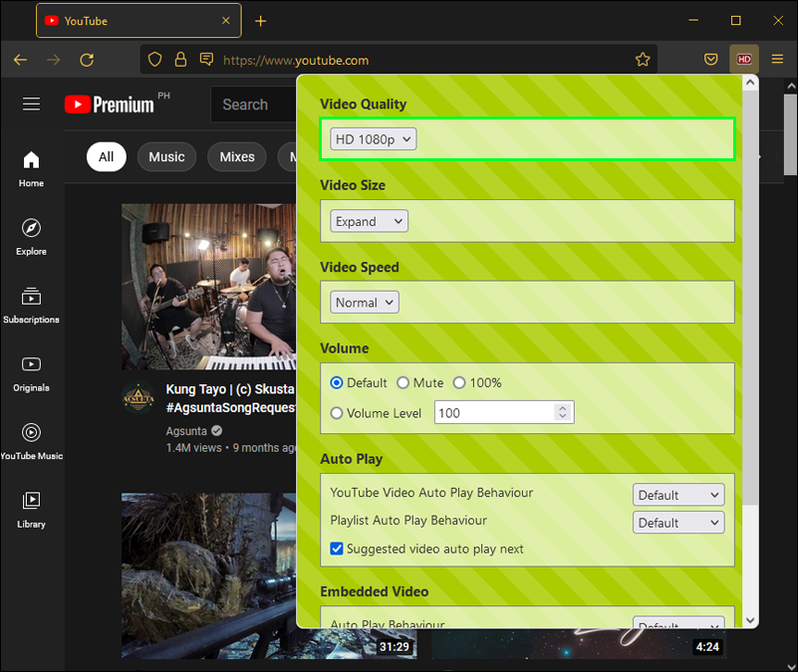This screenshot has height=672, width=798.
Task: Click the popup scrollbar thumb
Action: [750, 298]
